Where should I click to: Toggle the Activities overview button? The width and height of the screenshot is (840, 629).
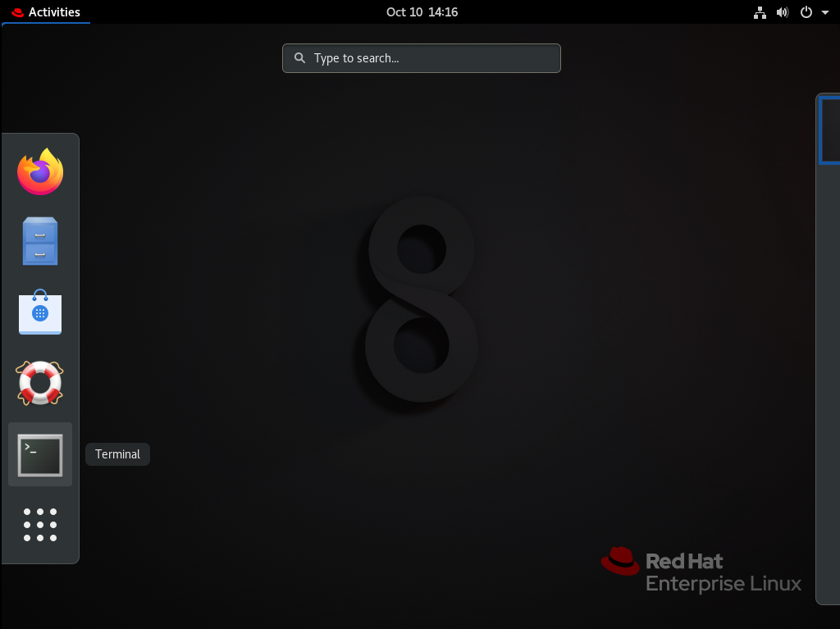pos(46,12)
